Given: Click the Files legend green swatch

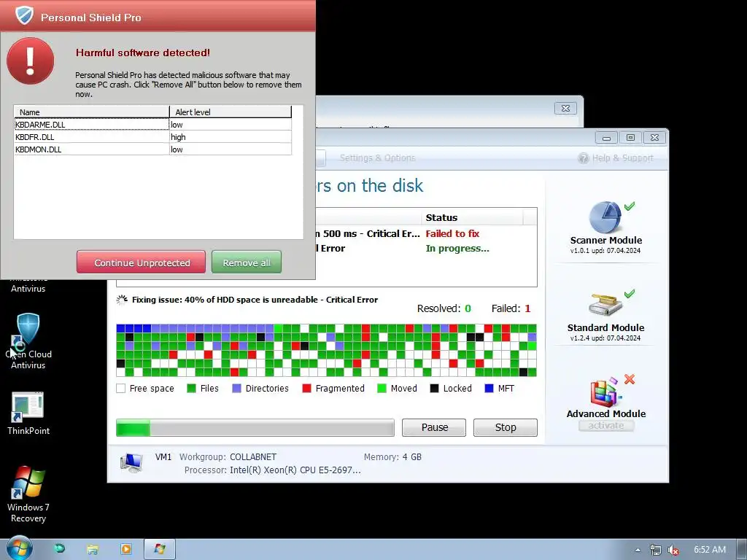Looking at the screenshot, I should [192, 388].
